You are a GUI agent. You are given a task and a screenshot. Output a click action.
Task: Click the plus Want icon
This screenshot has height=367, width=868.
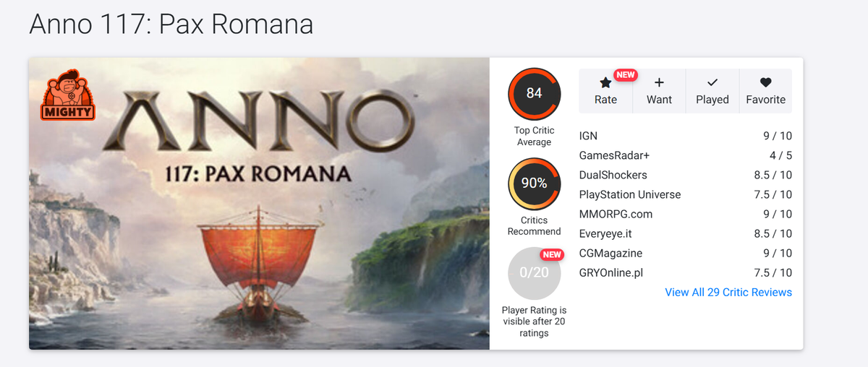(x=659, y=83)
